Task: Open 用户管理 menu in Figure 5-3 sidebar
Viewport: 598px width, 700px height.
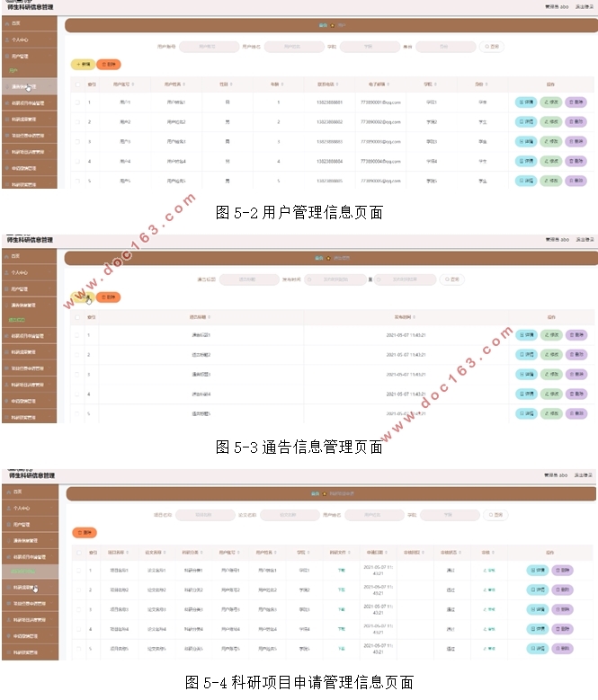Action: pyautogui.click(x=30, y=288)
